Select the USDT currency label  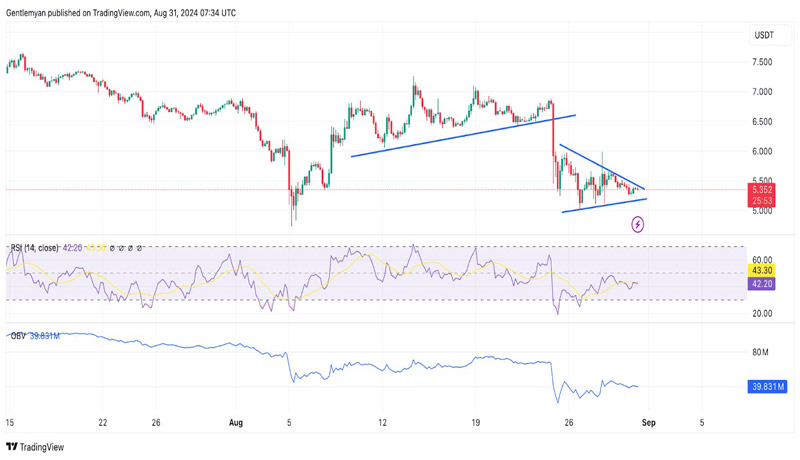(x=764, y=35)
